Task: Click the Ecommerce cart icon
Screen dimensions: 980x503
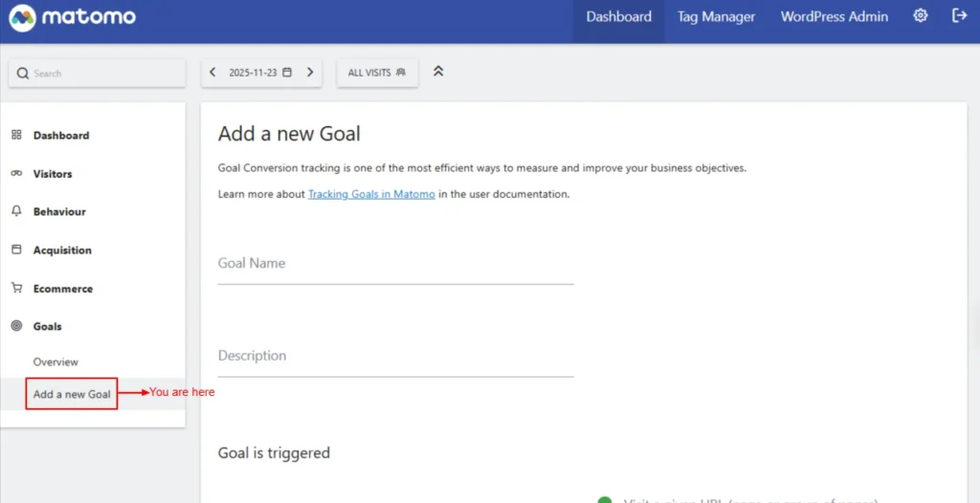Action: (x=16, y=288)
